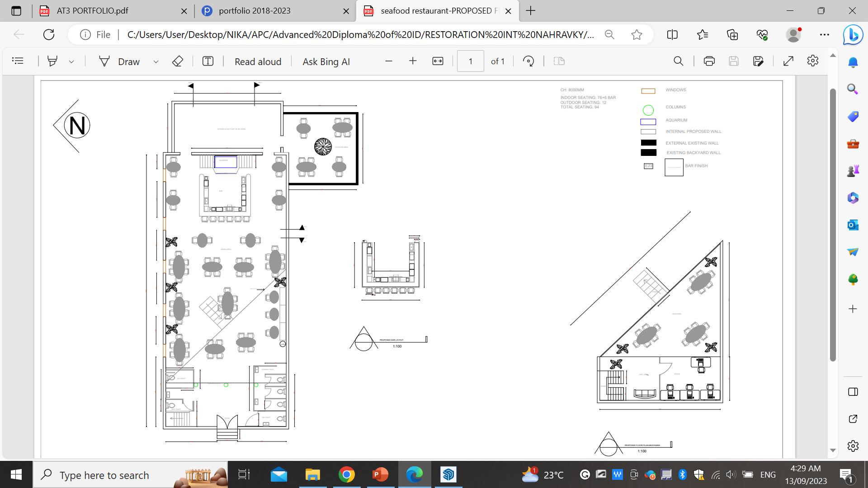Toggle the Edge sidebar visibility button
Screen dimensions: 868x488
[x=853, y=392]
